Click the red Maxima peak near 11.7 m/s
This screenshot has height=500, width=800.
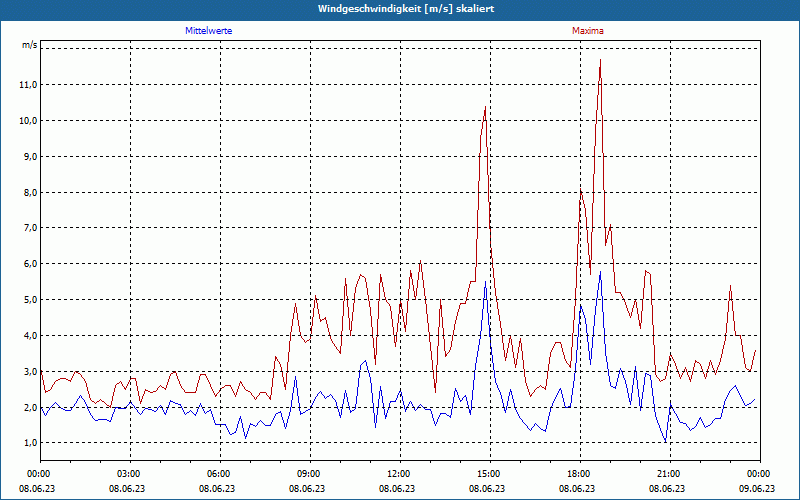tap(601, 60)
